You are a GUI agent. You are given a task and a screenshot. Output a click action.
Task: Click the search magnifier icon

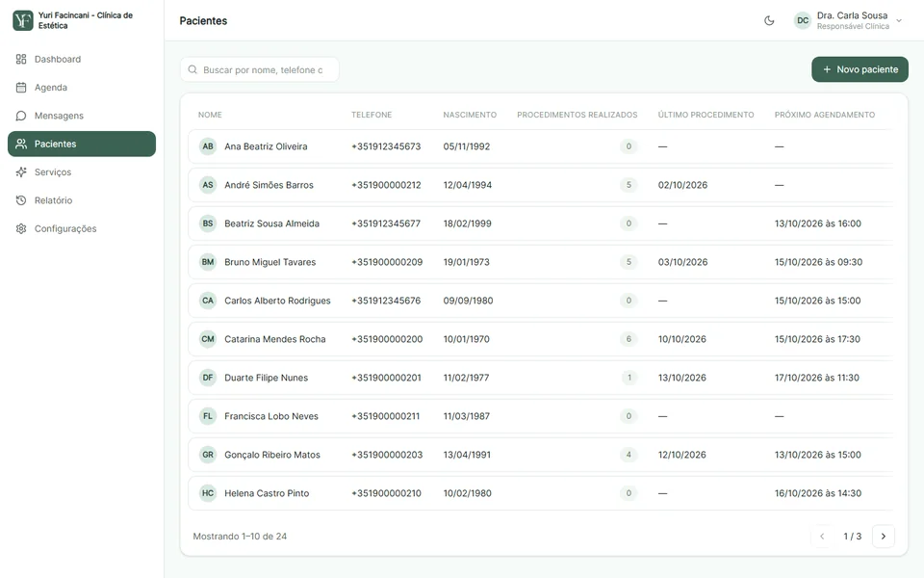[x=192, y=69]
